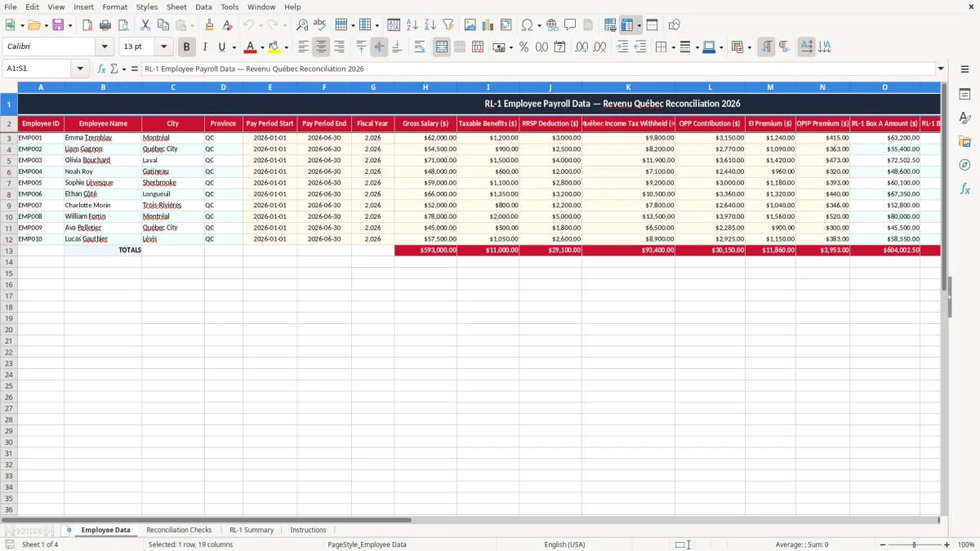The width and height of the screenshot is (980, 551).
Task: Select column H header
Action: click(425, 87)
